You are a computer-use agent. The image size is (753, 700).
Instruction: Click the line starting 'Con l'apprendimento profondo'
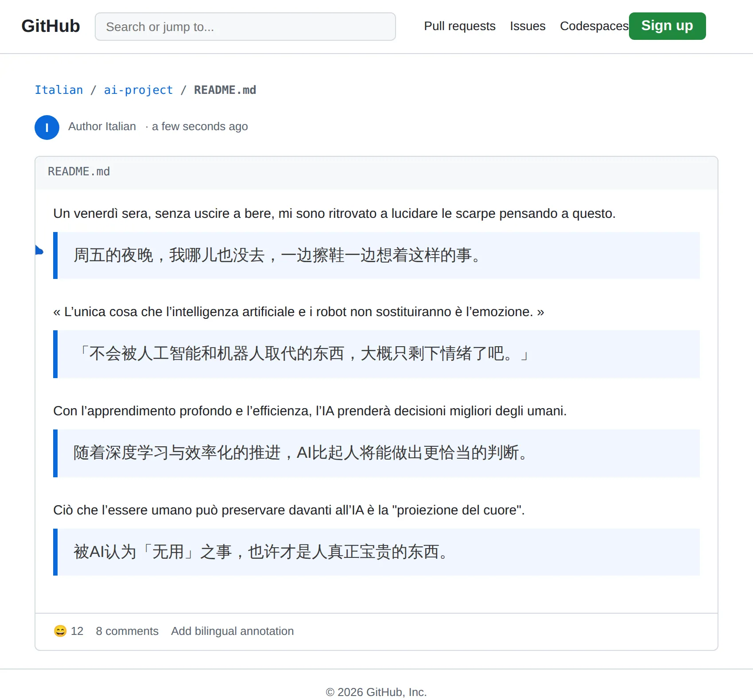click(x=310, y=411)
